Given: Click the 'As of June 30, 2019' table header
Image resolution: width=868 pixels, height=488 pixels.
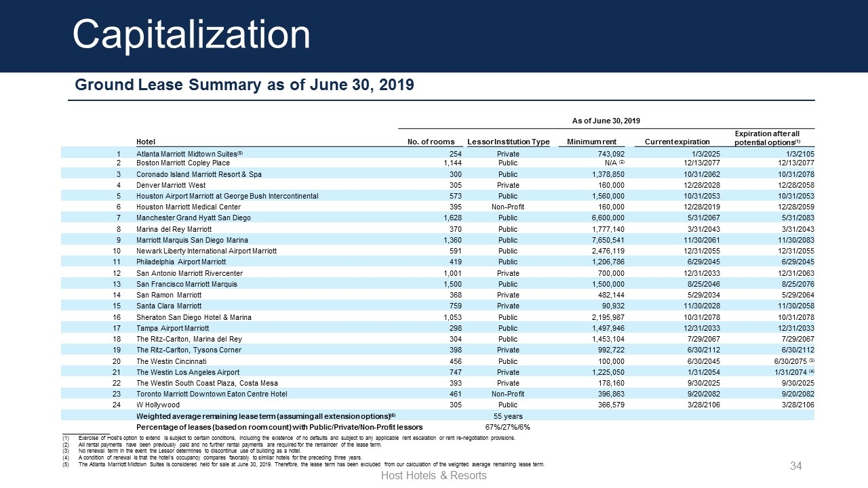Looking at the screenshot, I should pyautogui.click(x=606, y=121).
